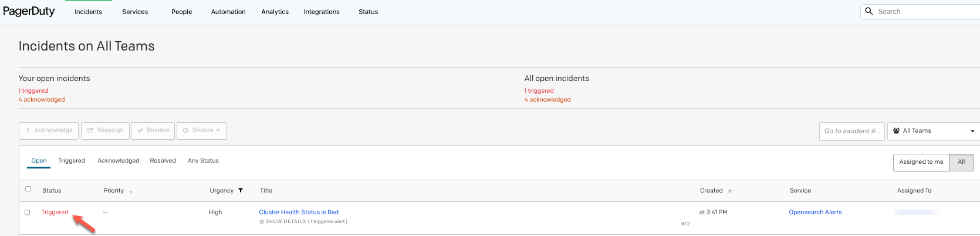Open all open incidents 1 triggered link

coord(539,91)
